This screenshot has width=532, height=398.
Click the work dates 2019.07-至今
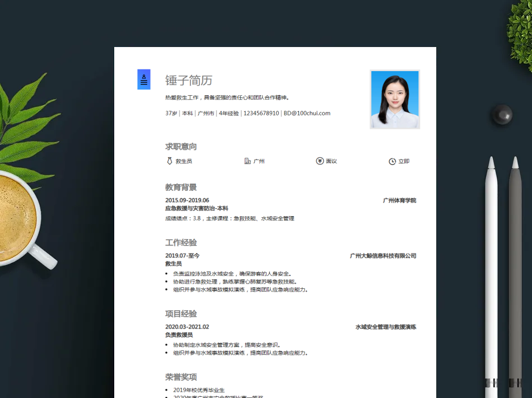182,256
